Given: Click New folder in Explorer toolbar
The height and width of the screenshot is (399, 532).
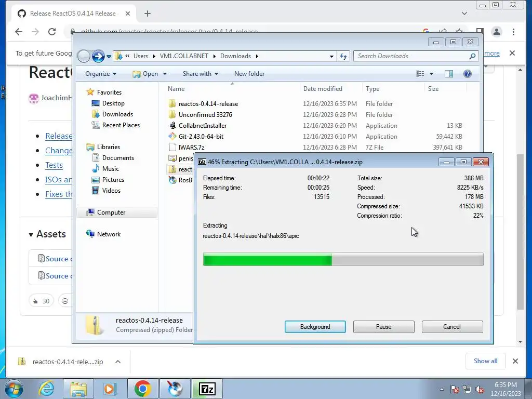Looking at the screenshot, I should (x=249, y=74).
